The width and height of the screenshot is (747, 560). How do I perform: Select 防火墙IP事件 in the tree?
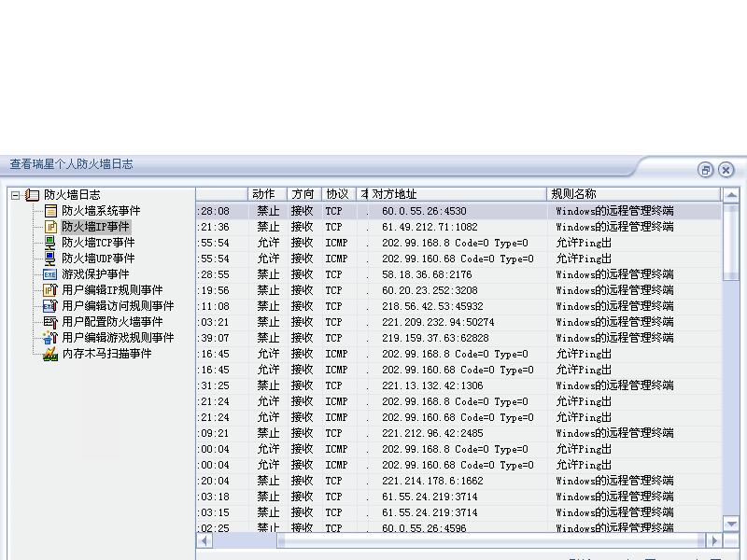pyautogui.click(x=95, y=227)
